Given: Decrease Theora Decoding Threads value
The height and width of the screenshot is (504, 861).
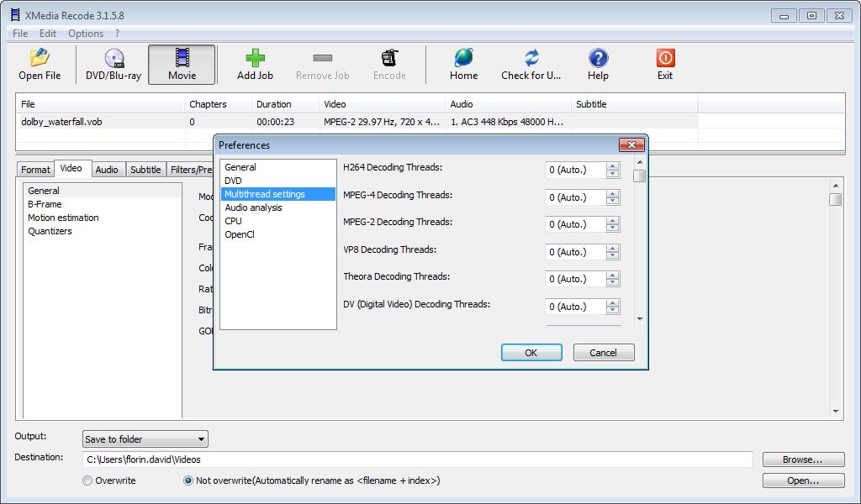Looking at the screenshot, I should click(x=612, y=283).
